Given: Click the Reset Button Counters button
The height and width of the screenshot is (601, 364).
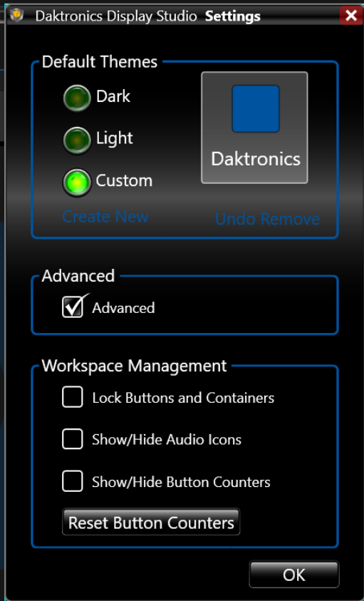Looking at the screenshot, I should pos(151,522).
